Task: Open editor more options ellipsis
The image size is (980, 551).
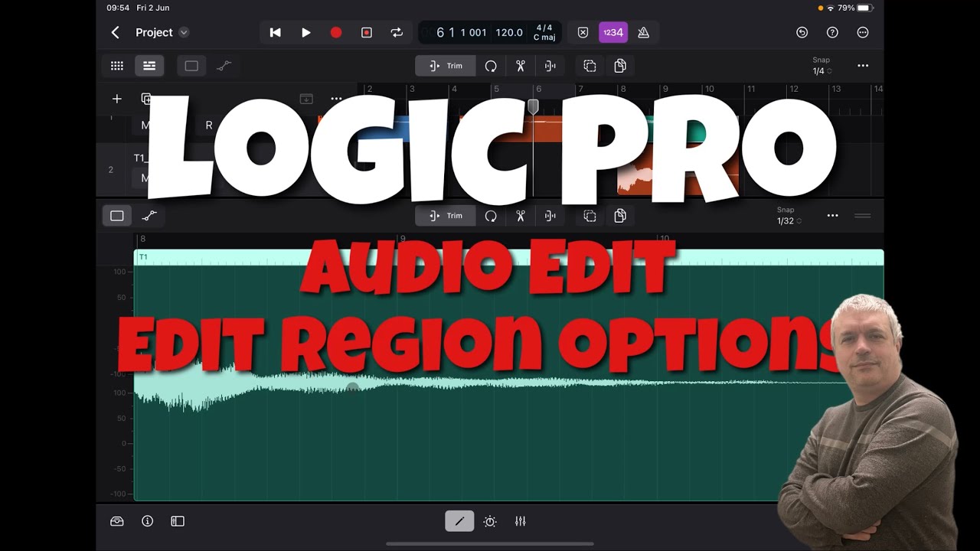Action: click(x=832, y=216)
